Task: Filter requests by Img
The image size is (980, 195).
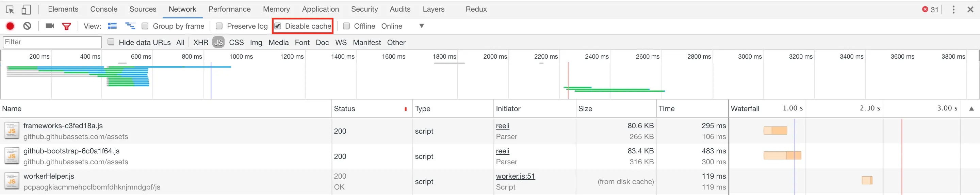Action: tap(256, 42)
